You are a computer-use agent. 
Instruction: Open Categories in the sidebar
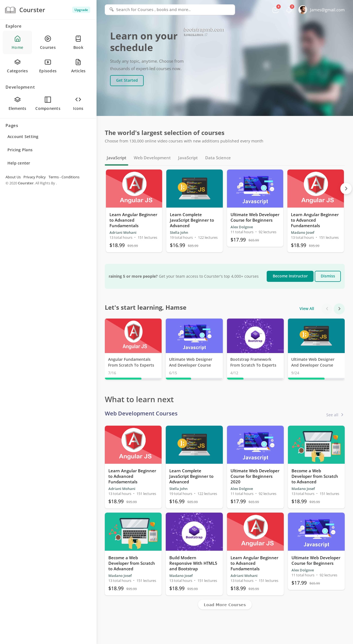(x=17, y=66)
